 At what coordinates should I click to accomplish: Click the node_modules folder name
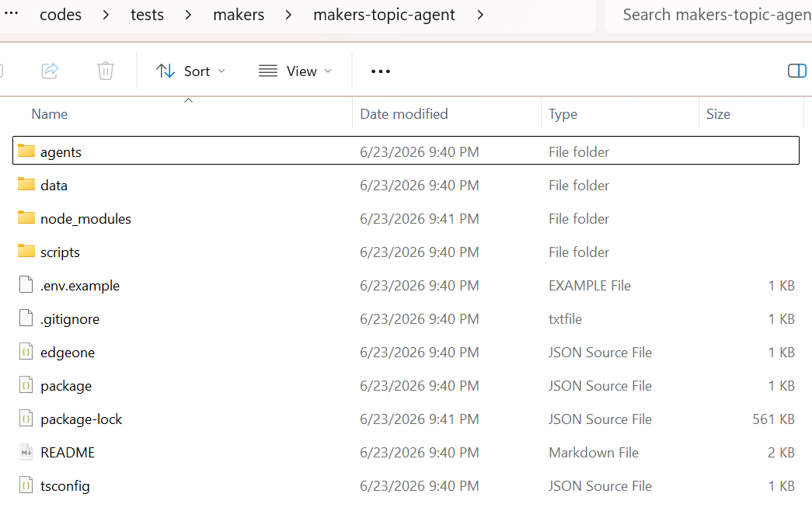[x=86, y=219]
